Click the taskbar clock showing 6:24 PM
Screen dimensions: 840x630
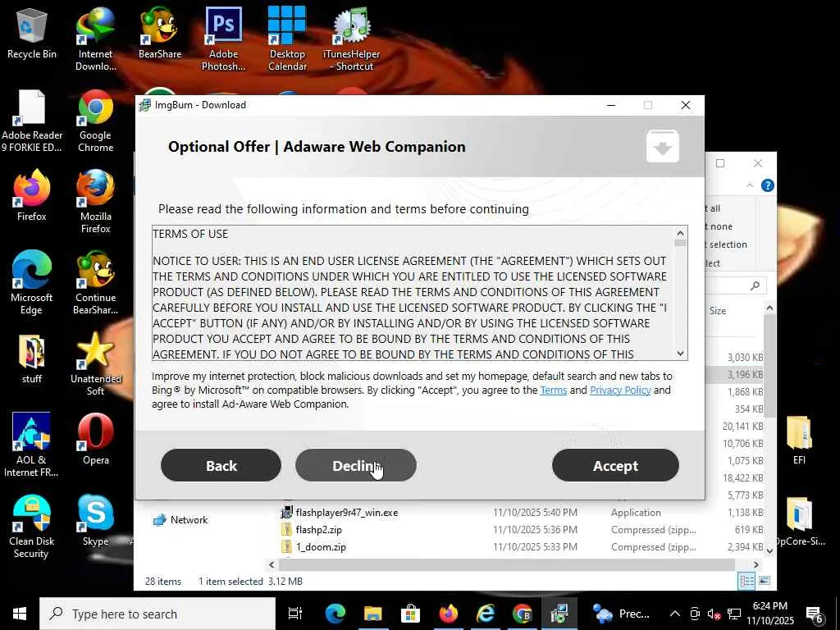pyautogui.click(x=770, y=614)
